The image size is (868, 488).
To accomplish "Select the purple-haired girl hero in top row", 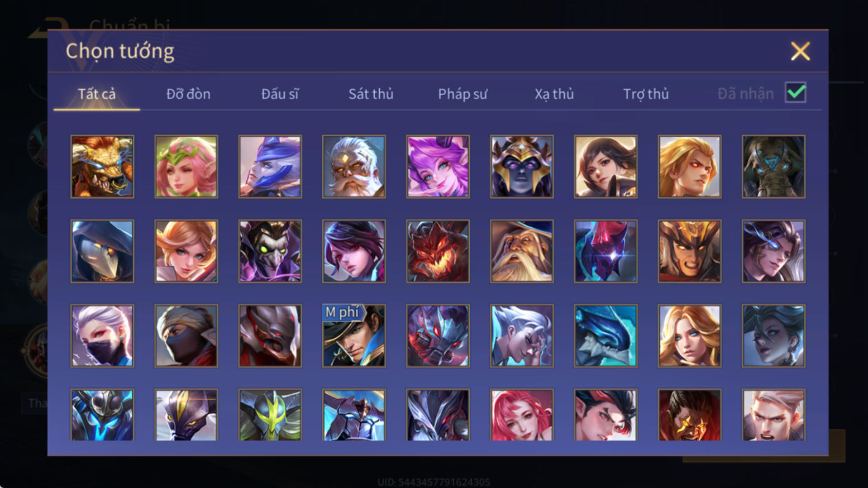I will [x=438, y=166].
